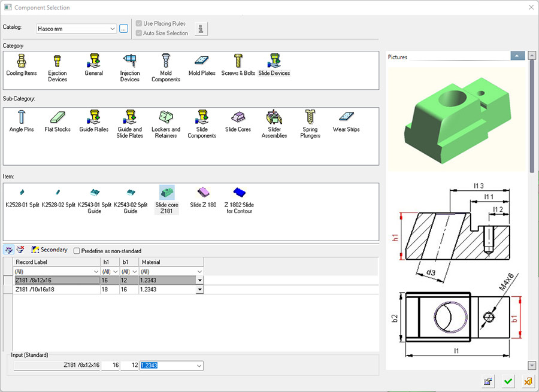
Task: Click the green 3D slide core picture
Action: [457, 119]
